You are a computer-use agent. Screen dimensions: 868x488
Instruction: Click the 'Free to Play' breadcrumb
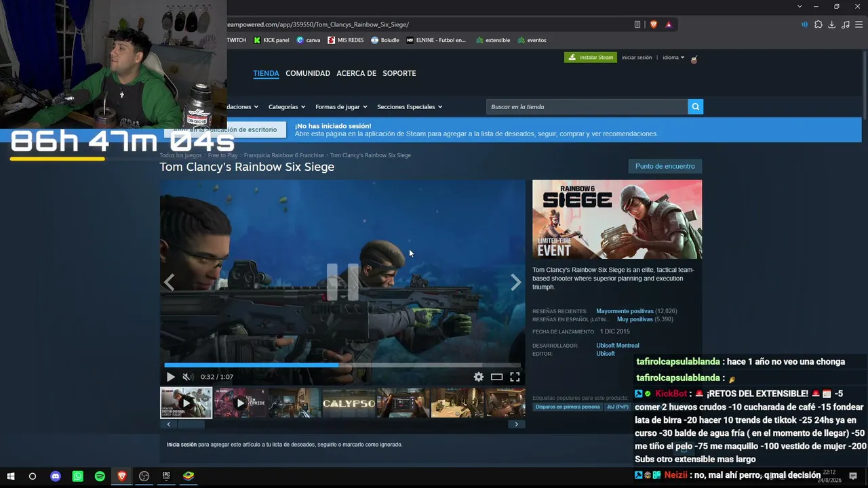223,155
